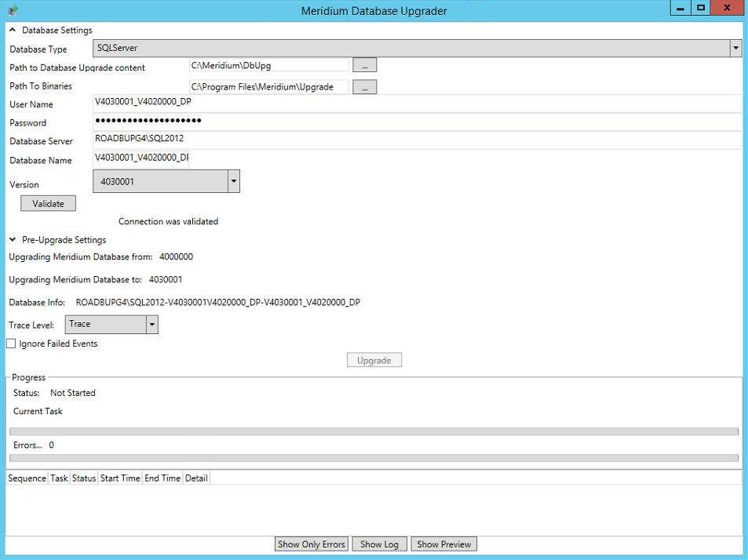Click the Path To Binaries text field
Image resolution: width=748 pixels, height=560 pixels.
[269, 87]
